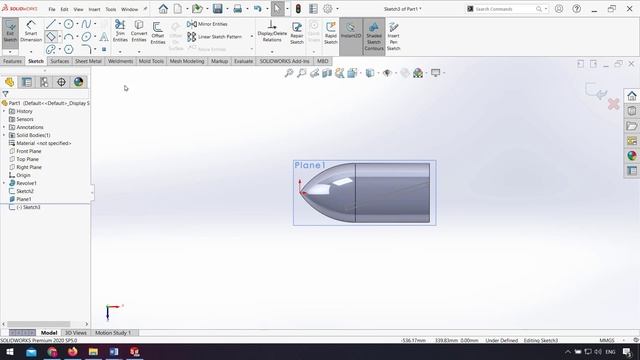Screen dimensions: 640x360
Task: Open the Motion Study 1 tab
Action: pyautogui.click(x=113, y=333)
